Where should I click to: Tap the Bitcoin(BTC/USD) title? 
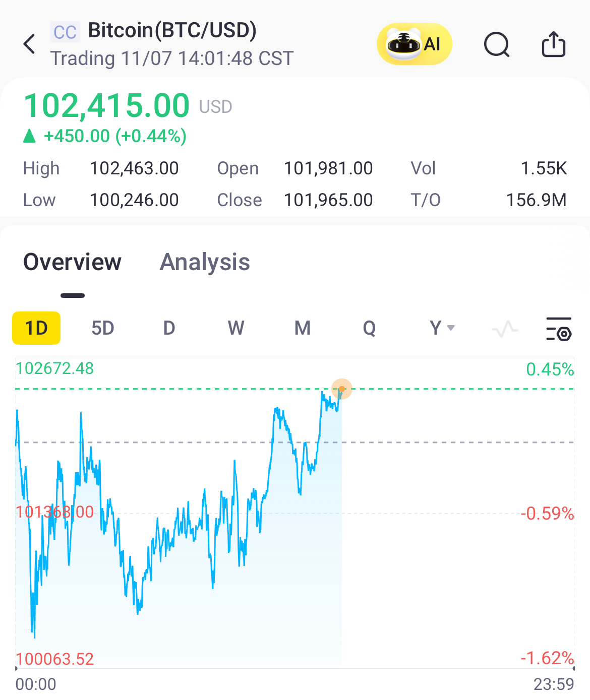[x=172, y=30]
